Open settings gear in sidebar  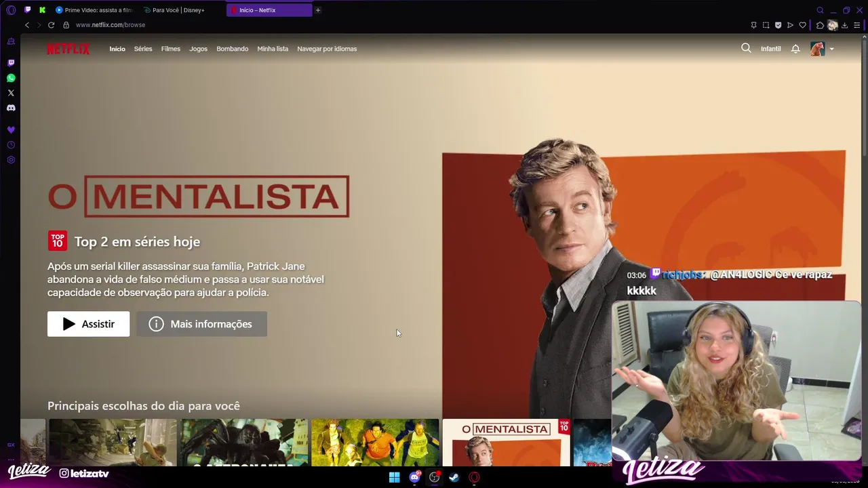[x=11, y=160]
